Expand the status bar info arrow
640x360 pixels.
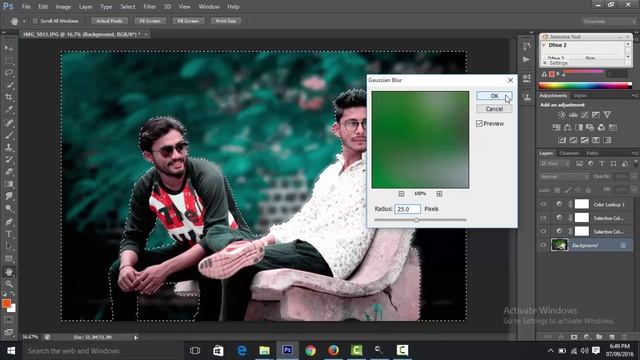136,337
